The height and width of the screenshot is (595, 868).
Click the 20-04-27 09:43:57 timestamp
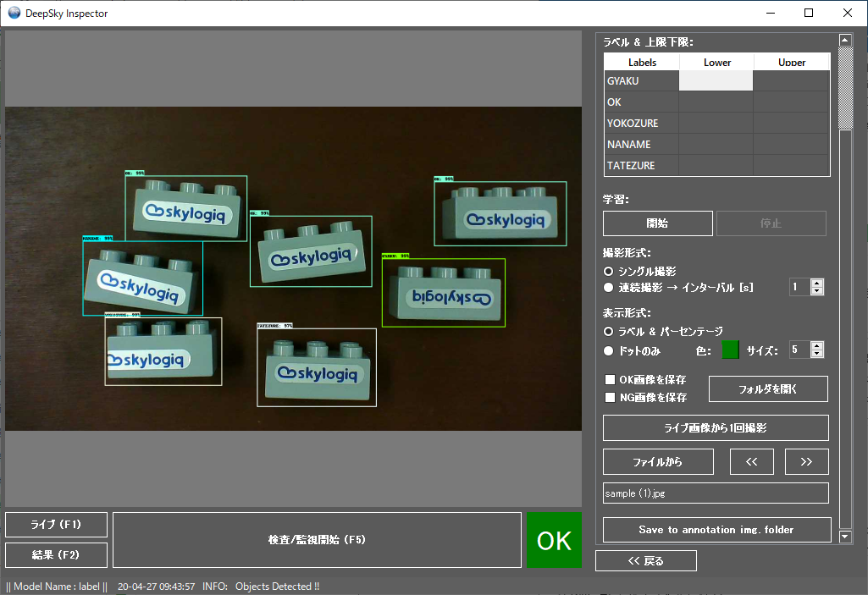pos(156,587)
